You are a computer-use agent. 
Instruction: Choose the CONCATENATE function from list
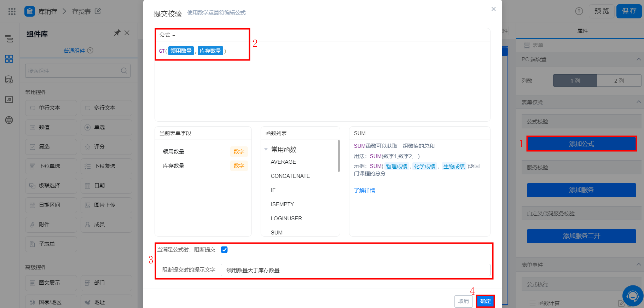290,176
